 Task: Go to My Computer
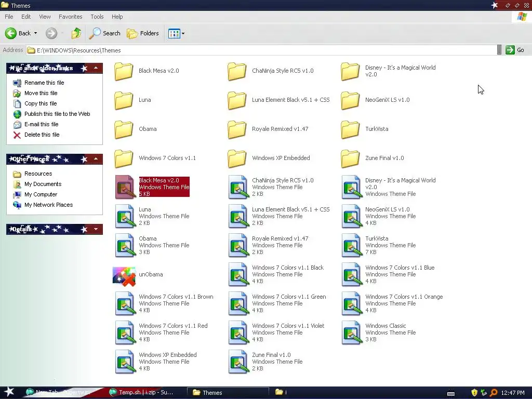click(x=41, y=195)
